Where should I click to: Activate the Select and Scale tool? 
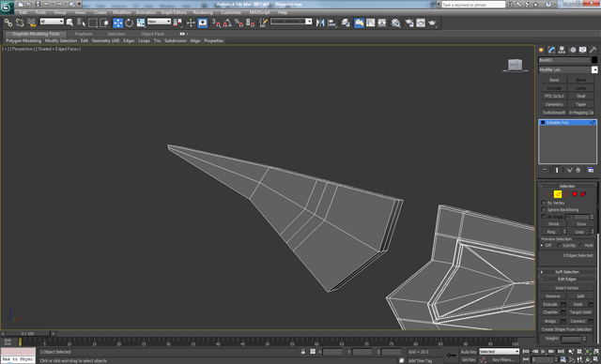(141, 23)
